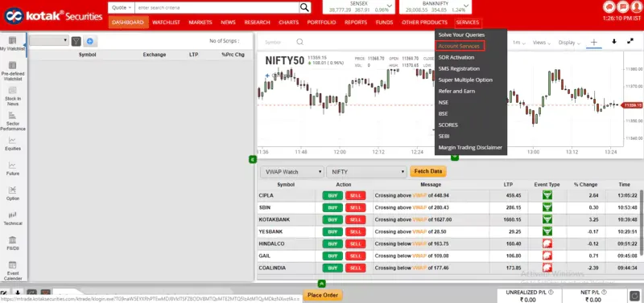Add a new chart with the plus icon
The image size is (644, 303).
593,42
